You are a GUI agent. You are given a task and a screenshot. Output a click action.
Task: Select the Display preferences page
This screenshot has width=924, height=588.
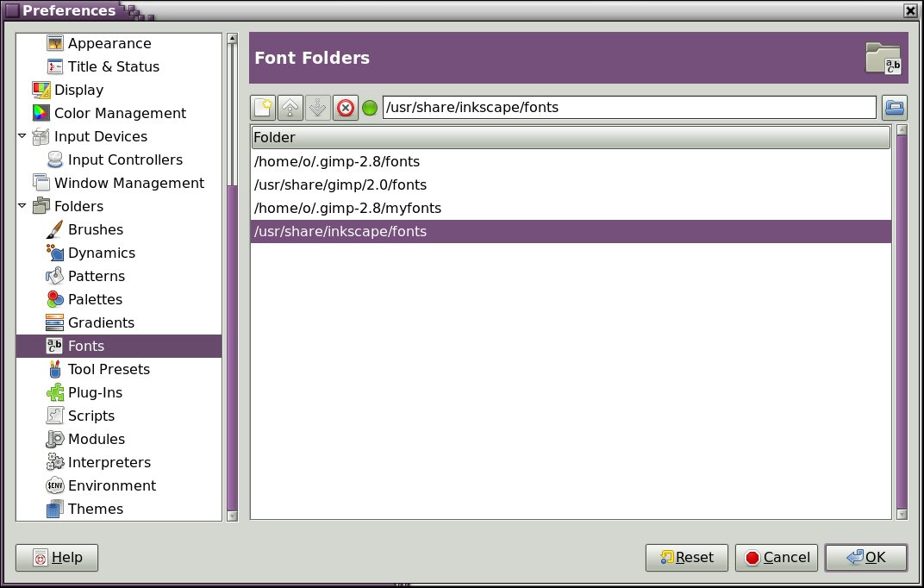pos(79,90)
